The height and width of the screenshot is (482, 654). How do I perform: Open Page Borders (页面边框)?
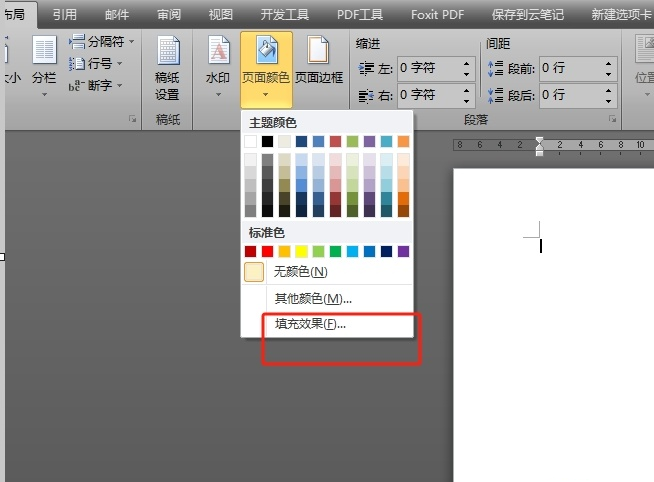point(319,61)
